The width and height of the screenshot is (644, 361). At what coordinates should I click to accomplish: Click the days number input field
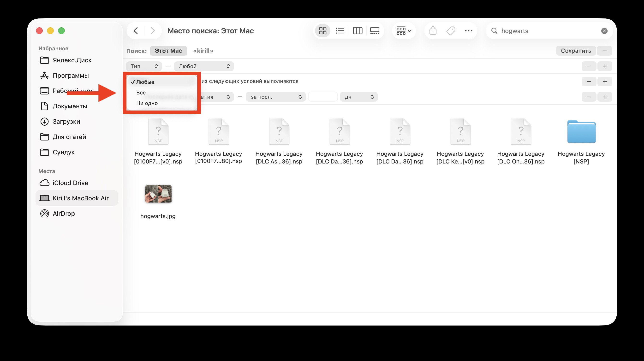[322, 97]
